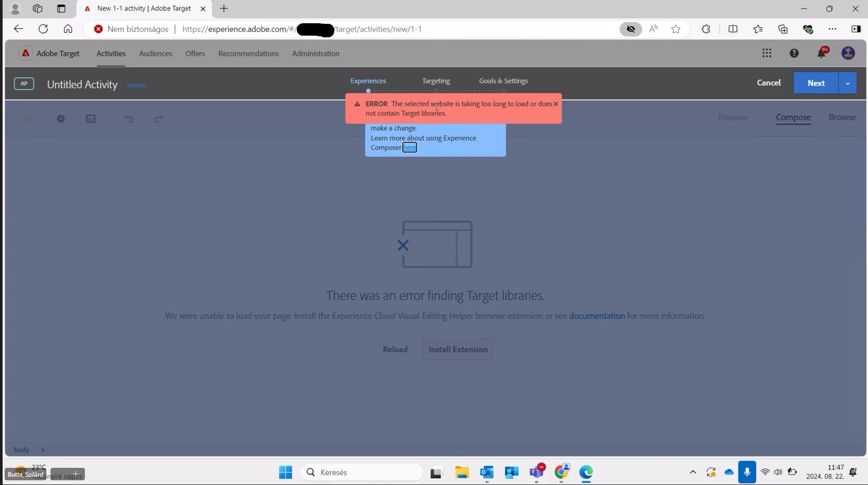Click the browser address bar URL
The width and height of the screenshot is (868, 485).
click(302, 29)
